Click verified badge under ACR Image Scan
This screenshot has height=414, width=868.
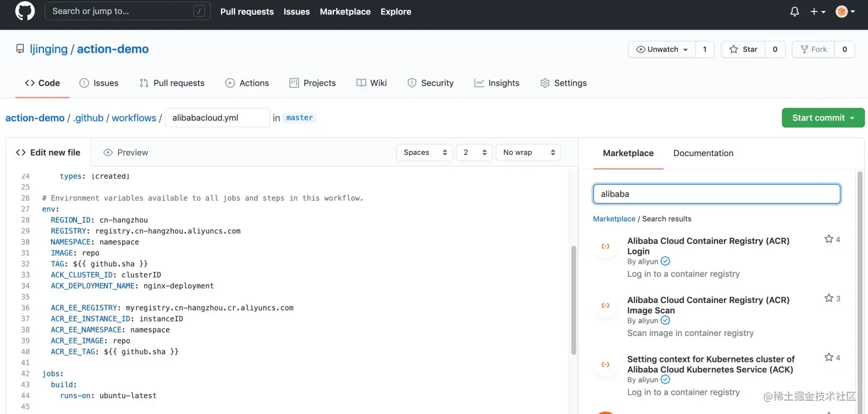point(665,320)
